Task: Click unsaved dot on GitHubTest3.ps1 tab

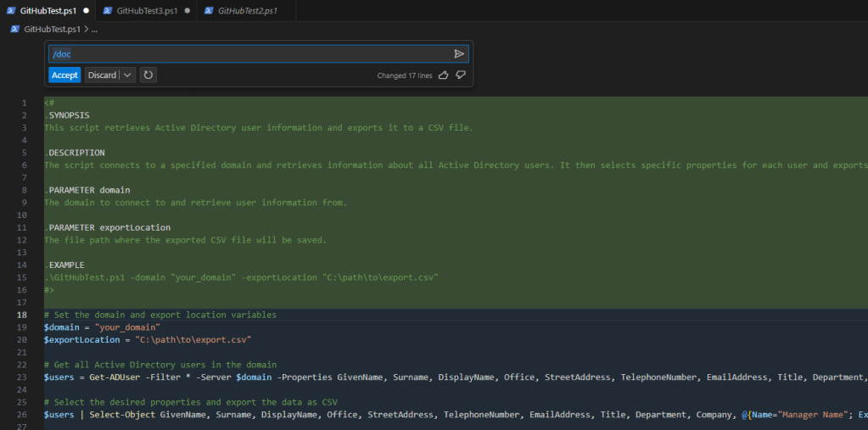Action: coord(187,11)
